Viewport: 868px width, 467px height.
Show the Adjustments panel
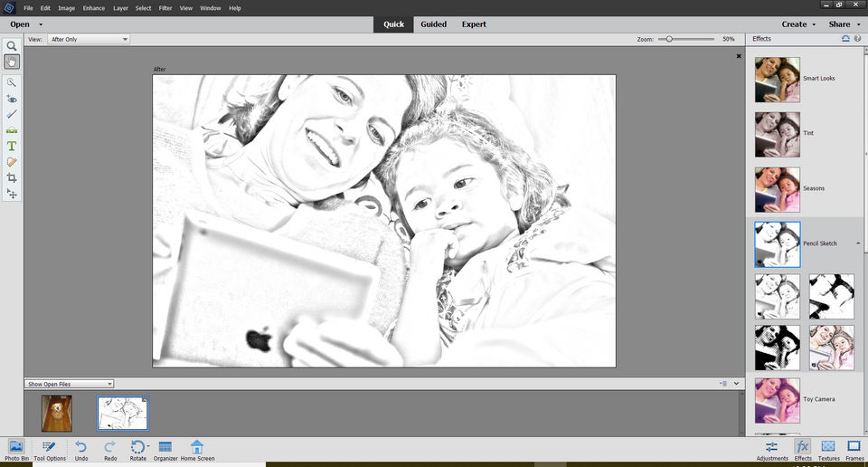[771, 450]
